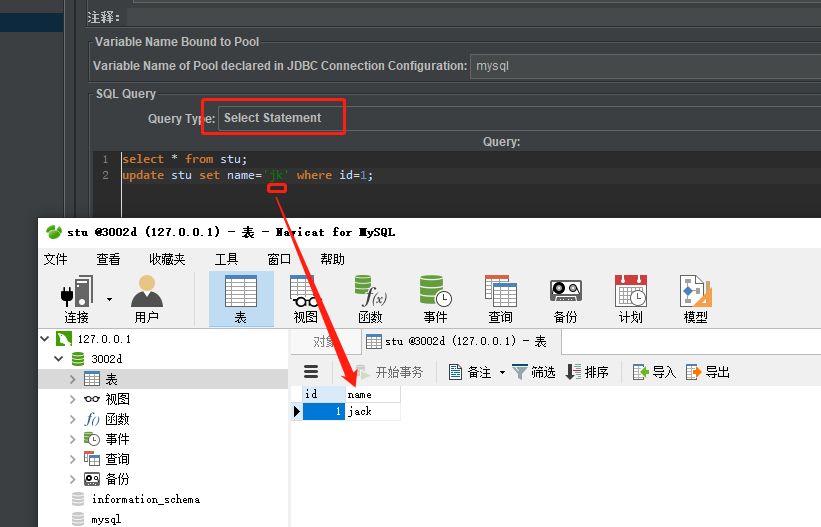Image resolution: width=821 pixels, height=527 pixels.
Task: Click the id column header
Action: pos(324,394)
